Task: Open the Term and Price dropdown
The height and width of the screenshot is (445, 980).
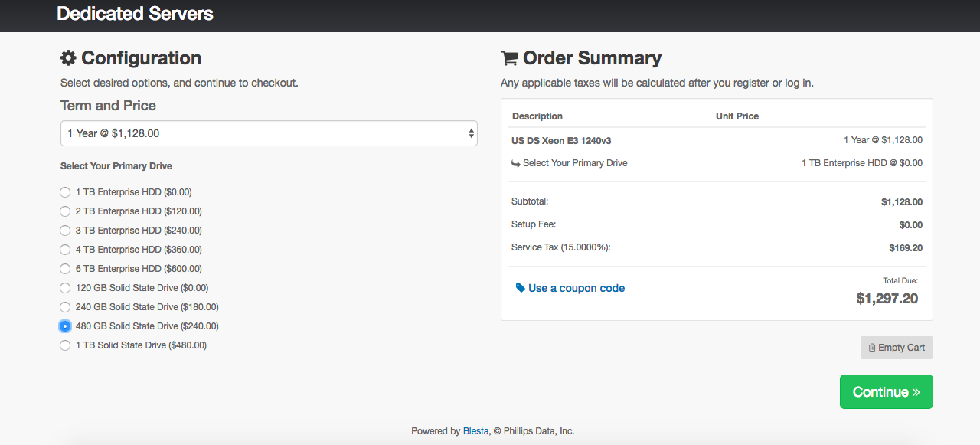Action: (269, 133)
